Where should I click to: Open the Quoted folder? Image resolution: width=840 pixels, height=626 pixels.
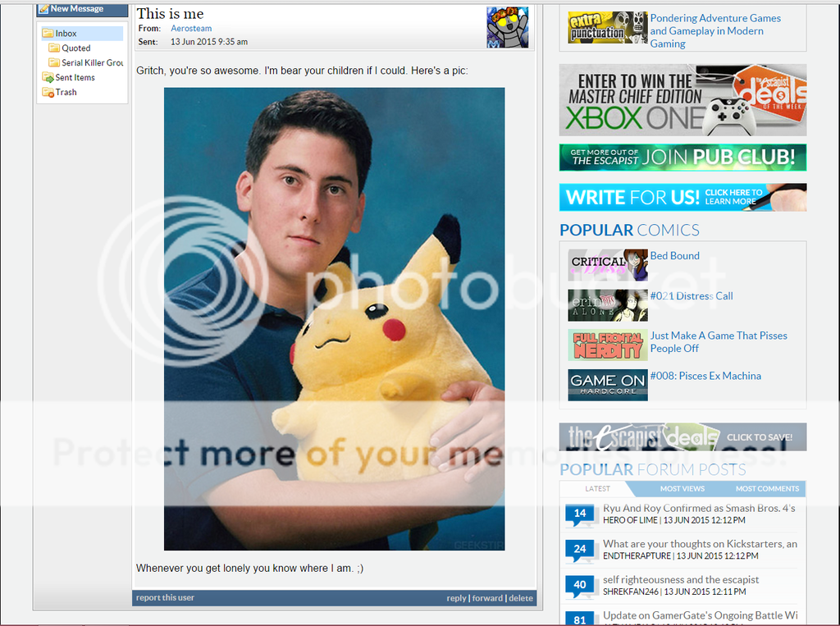click(x=75, y=48)
